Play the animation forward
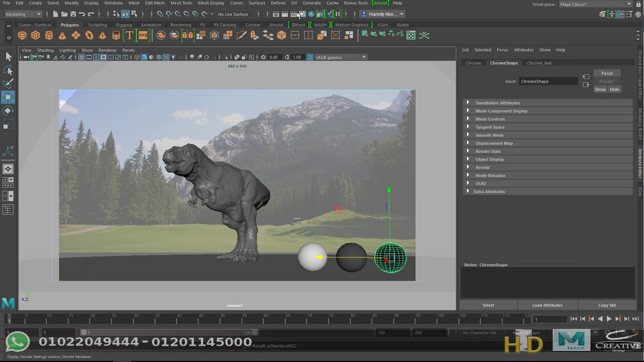 click(x=609, y=319)
